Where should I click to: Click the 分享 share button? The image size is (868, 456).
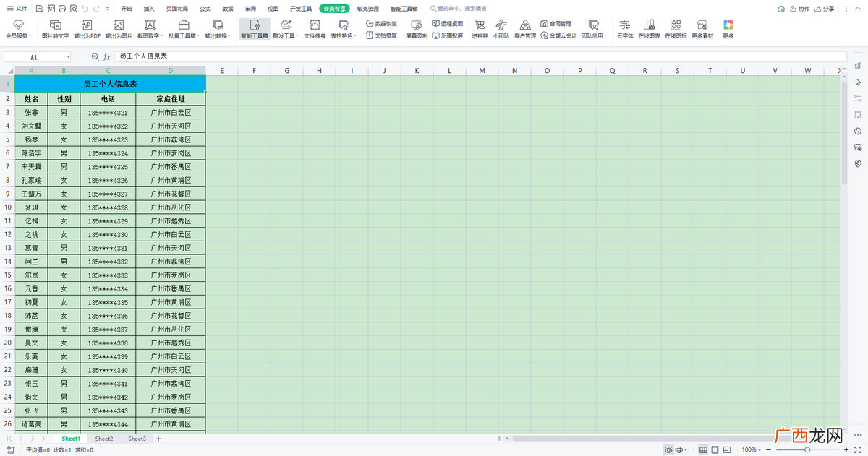tap(825, 9)
